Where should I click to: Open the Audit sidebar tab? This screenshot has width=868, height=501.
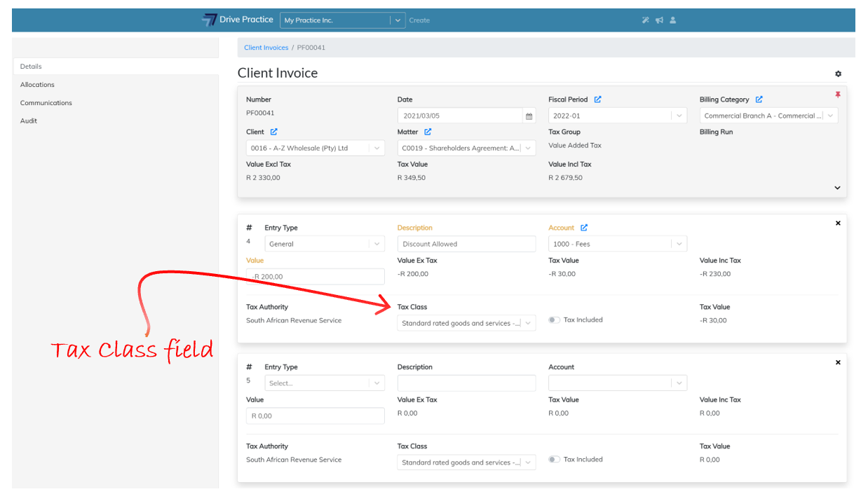coord(29,121)
